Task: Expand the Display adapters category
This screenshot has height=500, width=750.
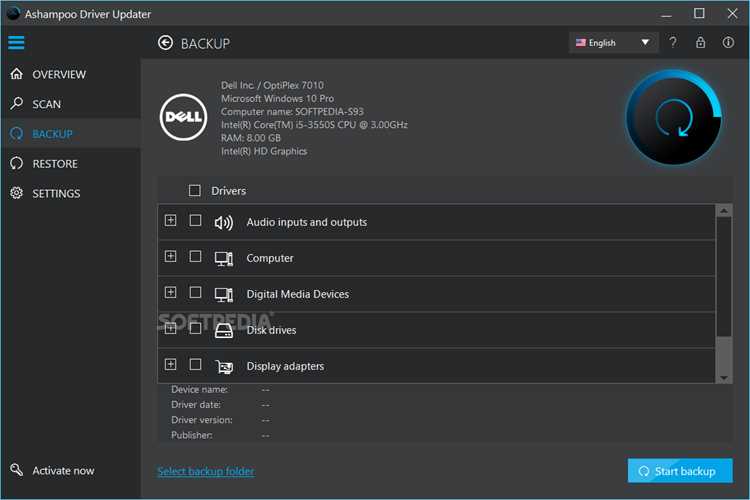Action: coord(170,365)
